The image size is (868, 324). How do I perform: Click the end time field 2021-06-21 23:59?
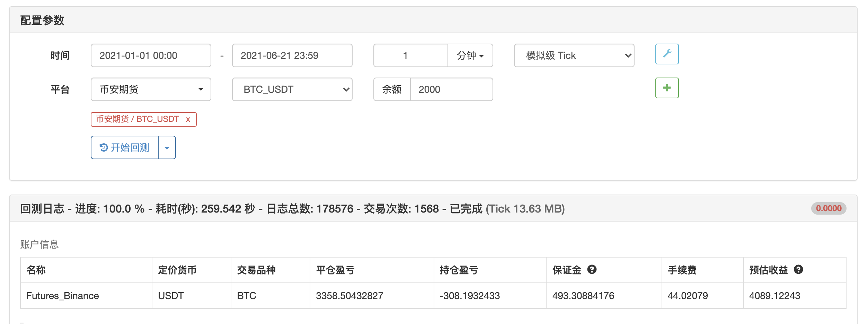(x=292, y=55)
